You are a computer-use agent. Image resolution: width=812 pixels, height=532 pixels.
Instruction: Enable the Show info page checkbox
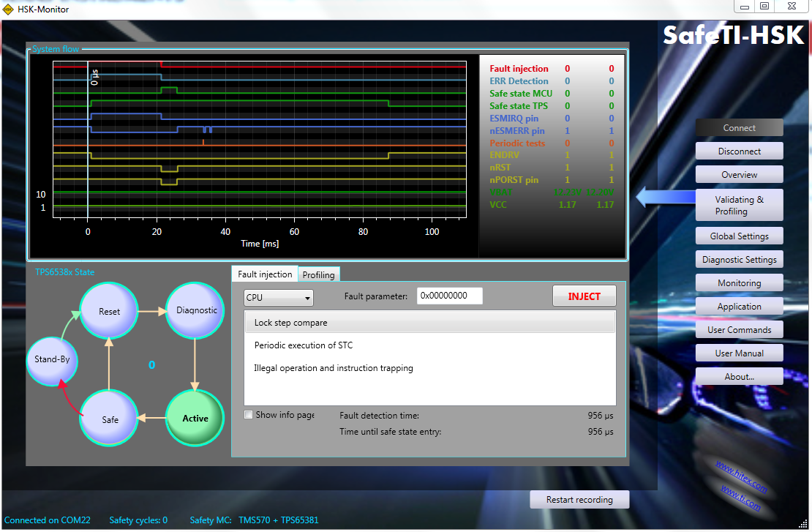click(x=249, y=415)
